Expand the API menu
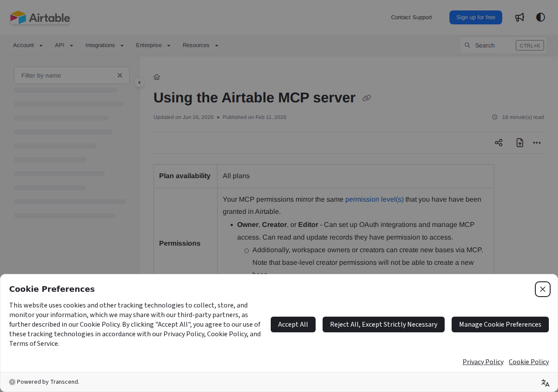This screenshot has height=392, width=558. 64,45
